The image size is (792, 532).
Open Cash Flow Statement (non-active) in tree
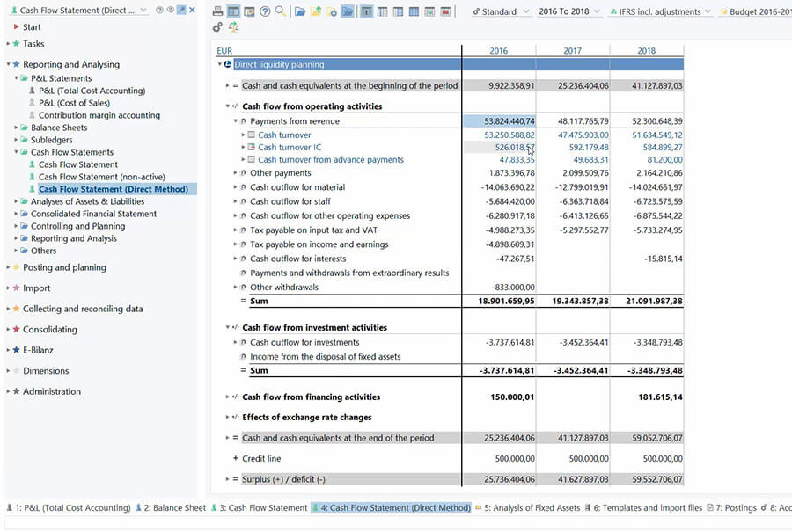[x=102, y=177]
